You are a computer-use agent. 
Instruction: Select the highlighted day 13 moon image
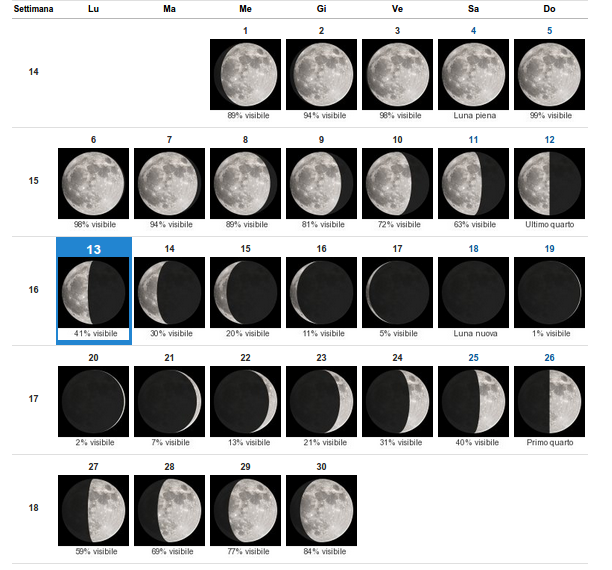coord(93,292)
